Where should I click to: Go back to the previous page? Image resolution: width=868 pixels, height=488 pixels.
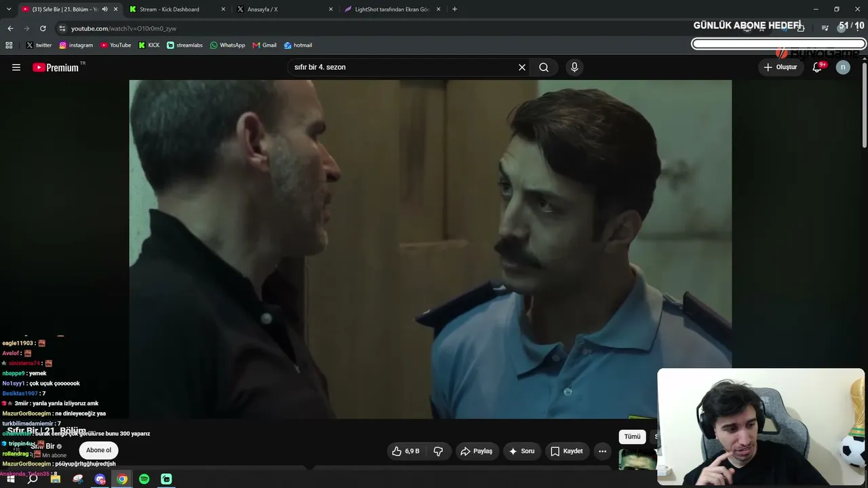pos(10,28)
